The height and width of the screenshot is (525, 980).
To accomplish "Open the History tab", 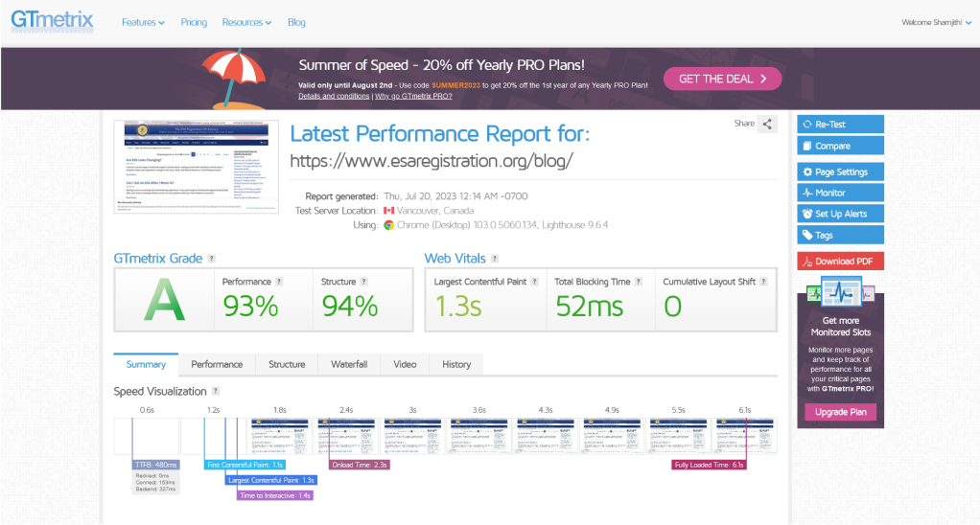I will tap(456, 365).
